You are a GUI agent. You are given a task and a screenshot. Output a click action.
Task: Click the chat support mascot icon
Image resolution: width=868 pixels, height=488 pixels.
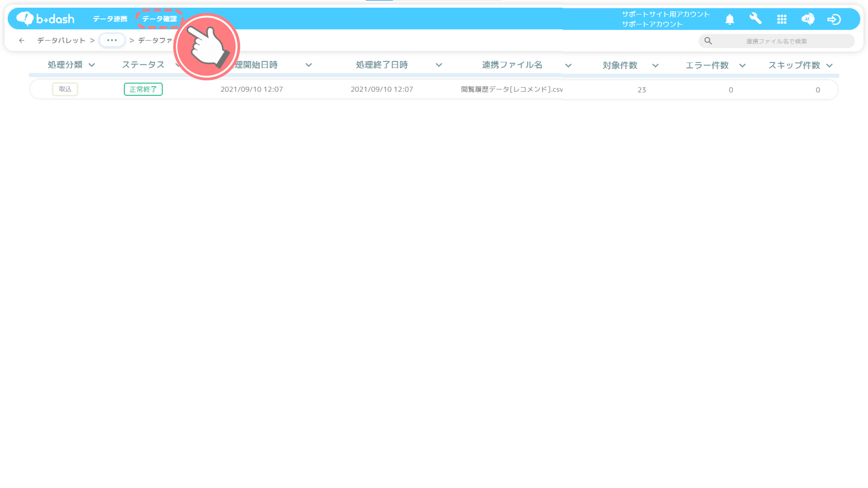coord(808,19)
